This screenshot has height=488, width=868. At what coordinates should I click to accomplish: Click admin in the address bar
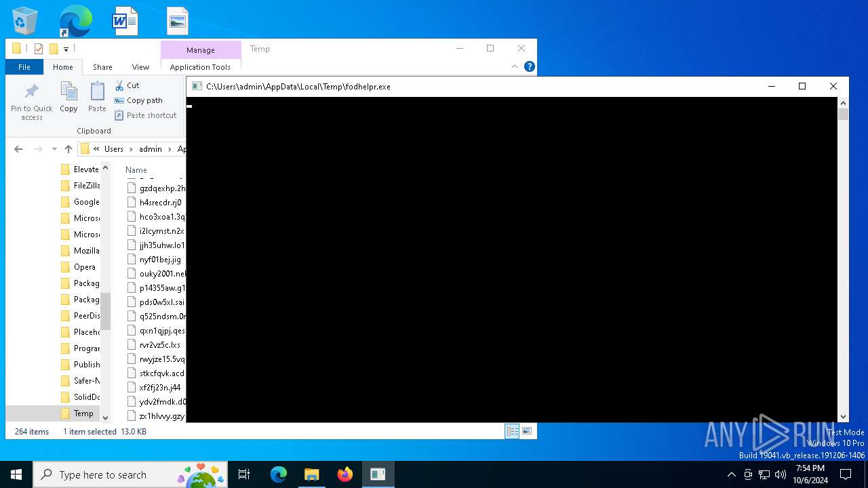tap(151, 149)
